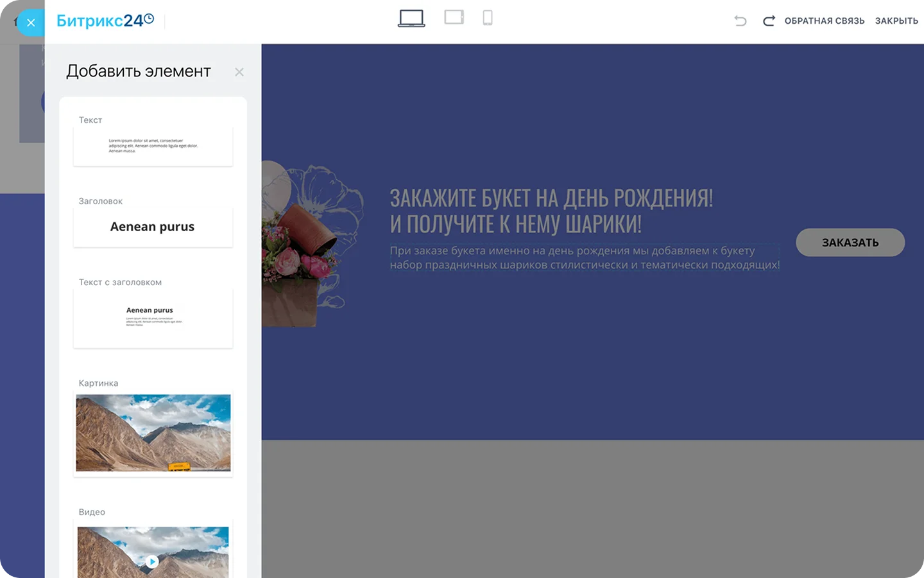Select the birthday bouquet headline text
The image size is (924, 578).
pyautogui.click(x=551, y=211)
